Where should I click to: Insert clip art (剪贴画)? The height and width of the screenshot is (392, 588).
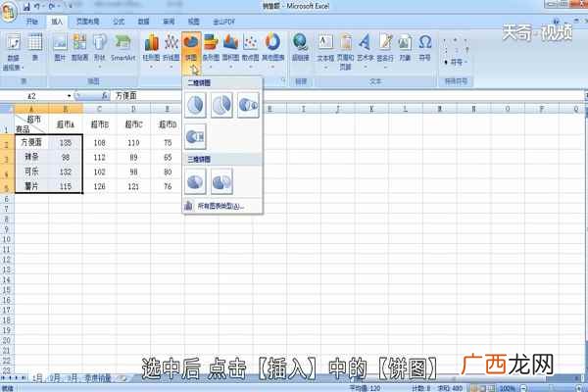[80, 48]
